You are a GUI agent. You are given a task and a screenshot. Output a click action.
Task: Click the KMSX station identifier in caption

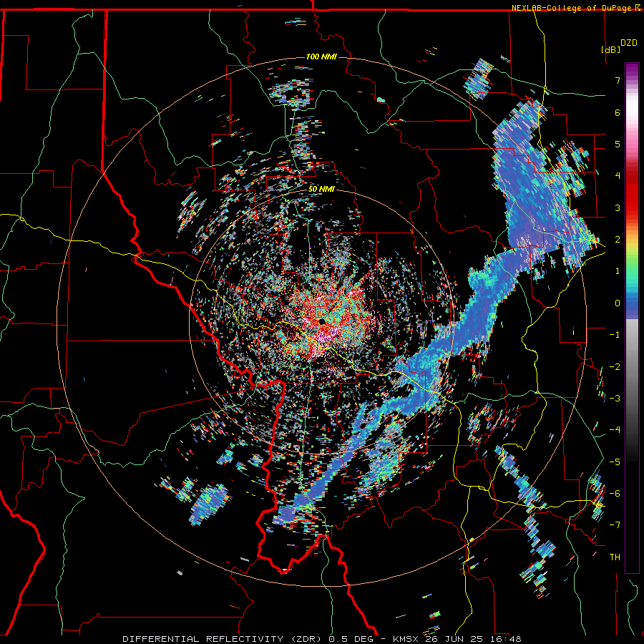point(406,639)
